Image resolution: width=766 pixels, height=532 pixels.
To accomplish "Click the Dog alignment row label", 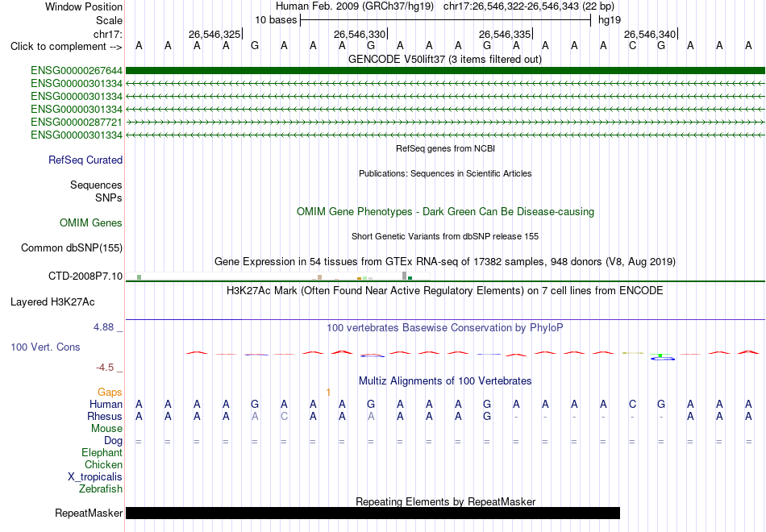I will pyautogui.click(x=113, y=441).
